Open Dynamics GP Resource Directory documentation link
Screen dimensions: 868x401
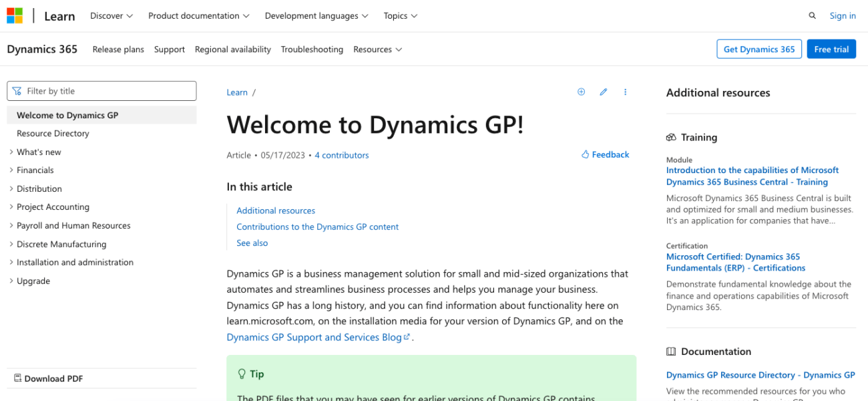(761, 375)
